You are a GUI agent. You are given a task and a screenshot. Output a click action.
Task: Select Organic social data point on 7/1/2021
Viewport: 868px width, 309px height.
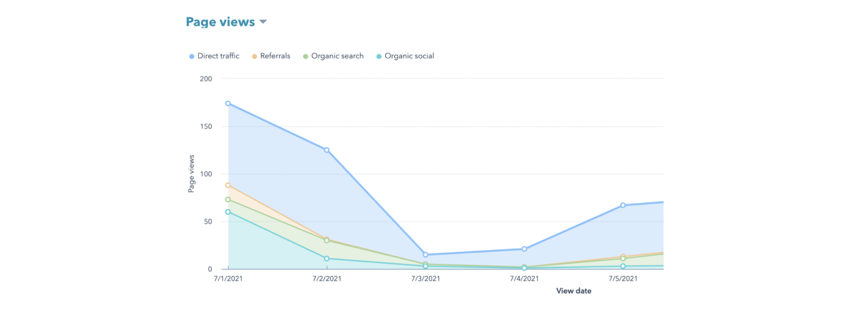pyautogui.click(x=228, y=212)
